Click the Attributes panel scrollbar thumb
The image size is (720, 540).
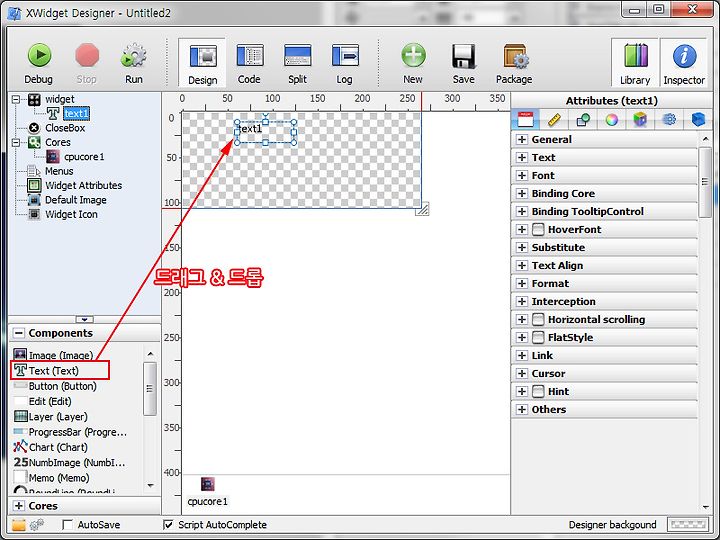point(705,182)
